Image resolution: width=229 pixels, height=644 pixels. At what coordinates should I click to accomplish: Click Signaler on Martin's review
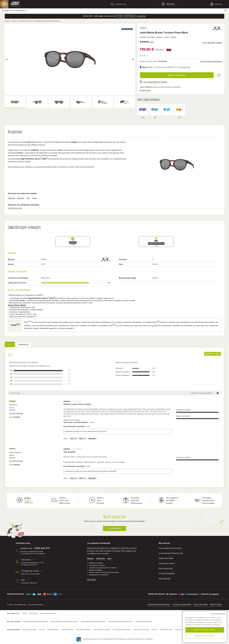coord(92,478)
